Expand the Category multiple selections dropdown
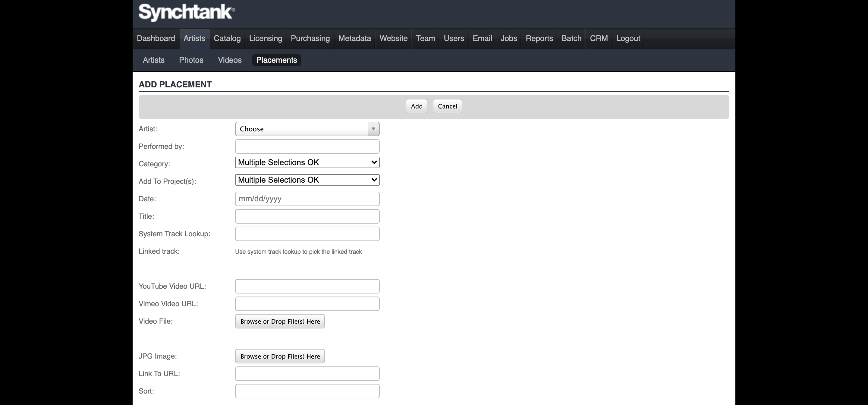The height and width of the screenshot is (405, 868). pos(307,162)
